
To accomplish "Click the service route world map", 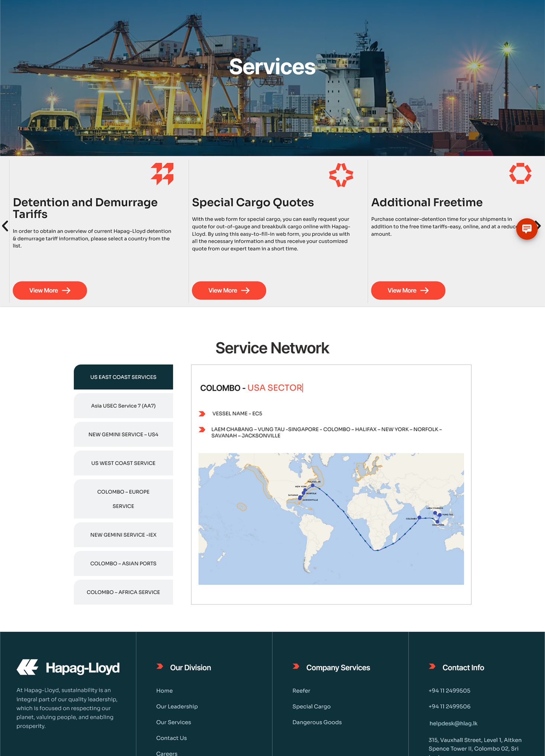I will pyautogui.click(x=331, y=519).
